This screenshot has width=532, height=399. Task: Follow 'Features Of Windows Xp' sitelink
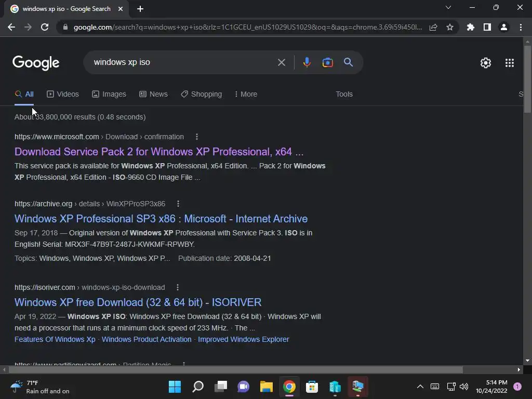pos(55,339)
